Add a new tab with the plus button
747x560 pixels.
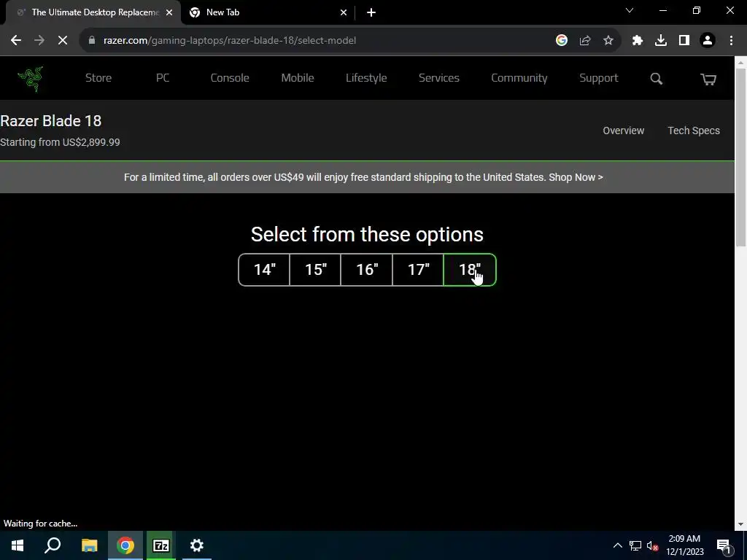pyautogui.click(x=371, y=12)
